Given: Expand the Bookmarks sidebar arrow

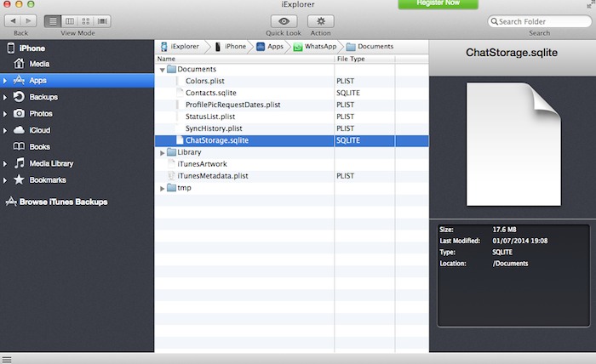Looking at the screenshot, I should point(5,180).
